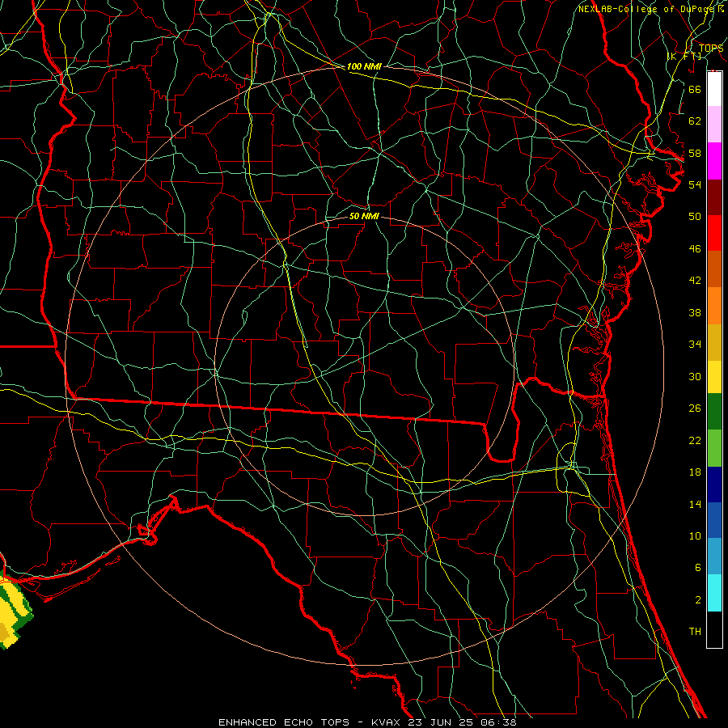The image size is (728, 728).
Task: Click the "62" legend label
Action: [x=695, y=121]
